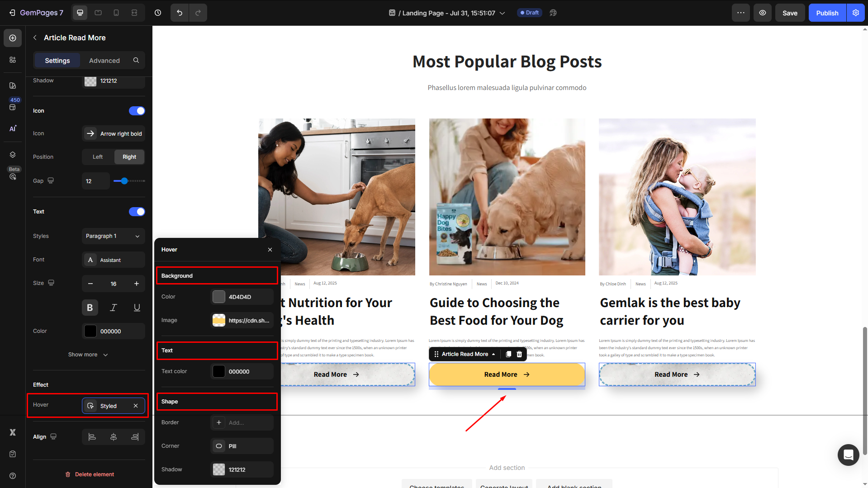Image resolution: width=868 pixels, height=488 pixels.
Task: Align element to the right
Action: coord(135,437)
